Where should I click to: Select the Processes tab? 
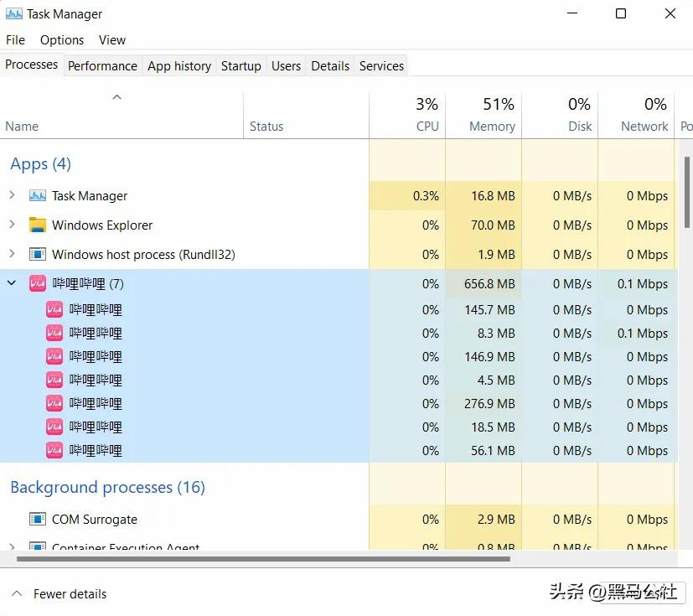[x=31, y=65]
